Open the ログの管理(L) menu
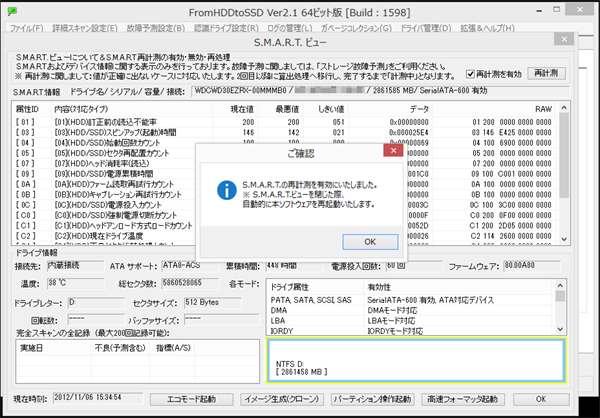Viewport: 600px width, 418px height. [x=290, y=28]
